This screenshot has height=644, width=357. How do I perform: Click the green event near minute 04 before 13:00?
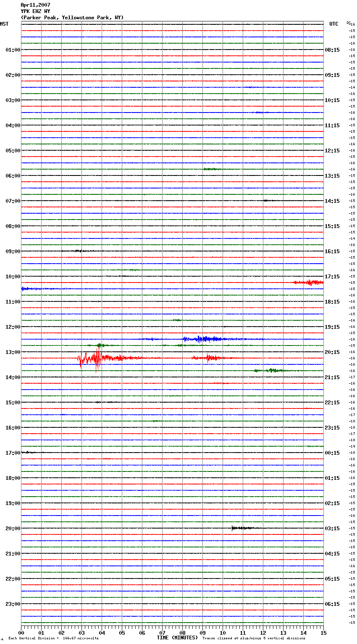click(x=101, y=346)
